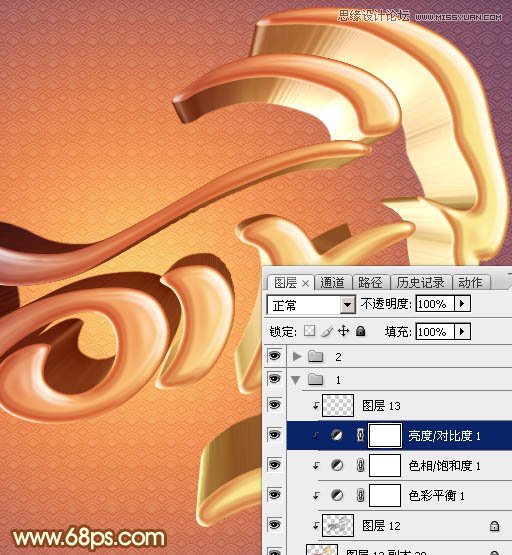Click the clipping arrow on 亮度/对比度 1
The width and height of the screenshot is (512, 555).
[x=316, y=436]
